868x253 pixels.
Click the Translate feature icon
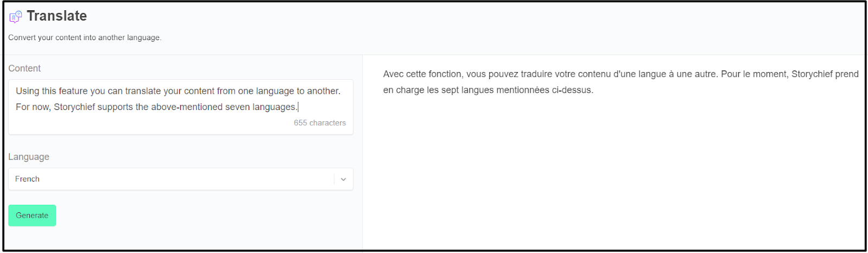(15, 17)
